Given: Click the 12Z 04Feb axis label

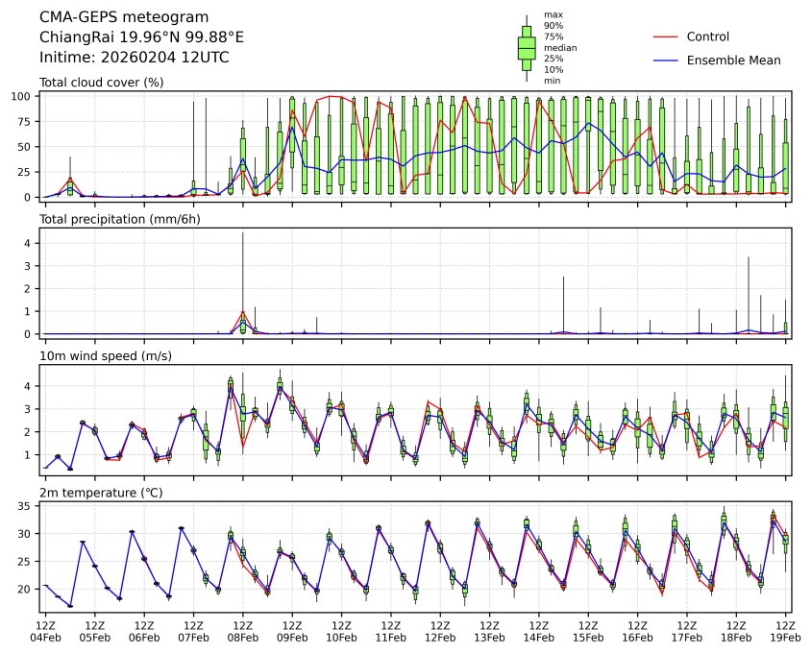Looking at the screenshot, I should point(45,631).
